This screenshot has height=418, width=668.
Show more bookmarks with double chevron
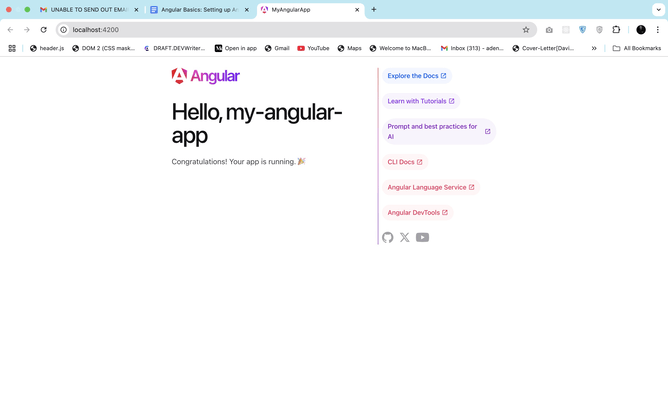click(x=594, y=49)
